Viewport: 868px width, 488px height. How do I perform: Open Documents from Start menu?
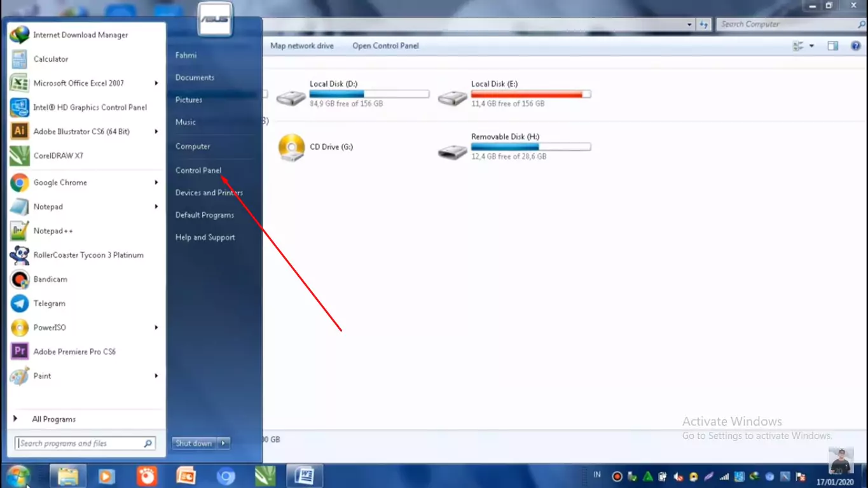195,78
